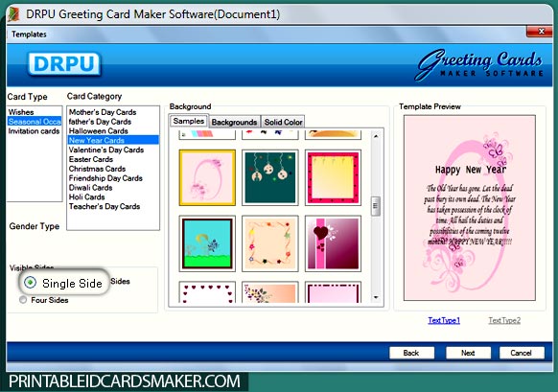Click the Happy New Year template preview
The width and height of the screenshot is (558, 392).
point(470,208)
